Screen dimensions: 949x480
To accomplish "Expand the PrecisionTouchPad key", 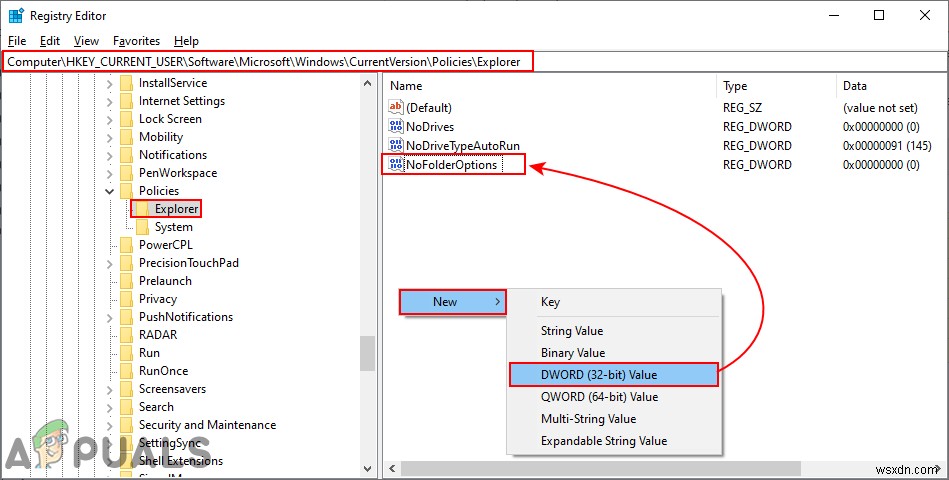I will [x=110, y=263].
